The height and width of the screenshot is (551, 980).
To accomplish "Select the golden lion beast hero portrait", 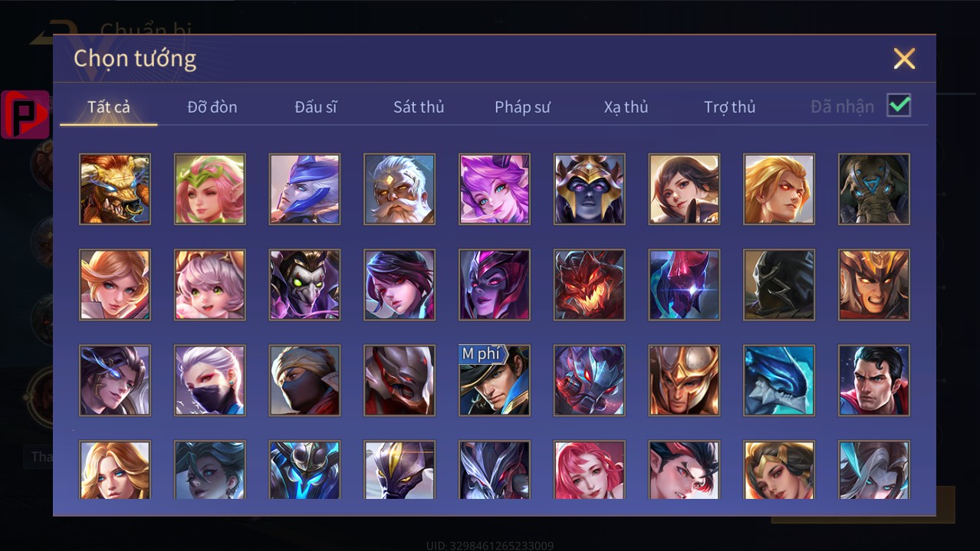I will tap(115, 189).
